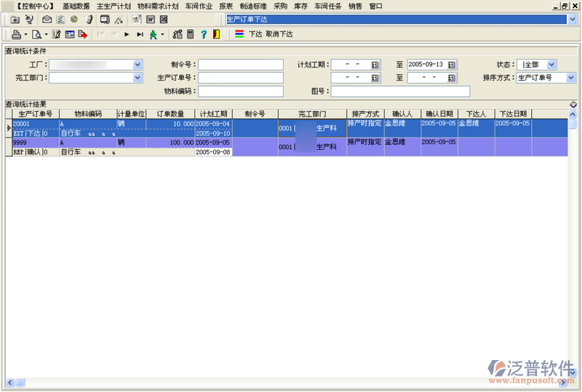Click the colored stripes icon beside 下达
The width and height of the screenshot is (582, 392).
[x=239, y=34]
